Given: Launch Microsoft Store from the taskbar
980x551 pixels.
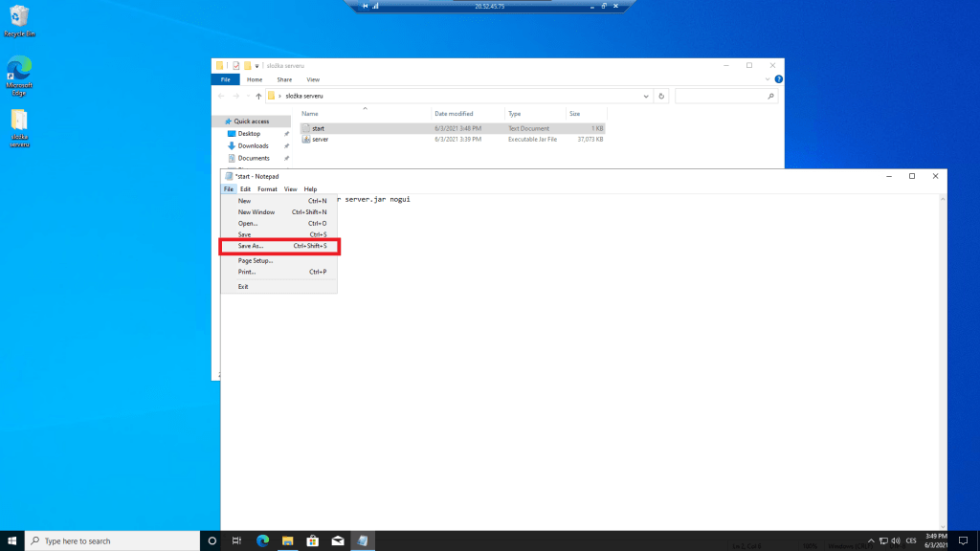Looking at the screenshot, I should (x=312, y=540).
